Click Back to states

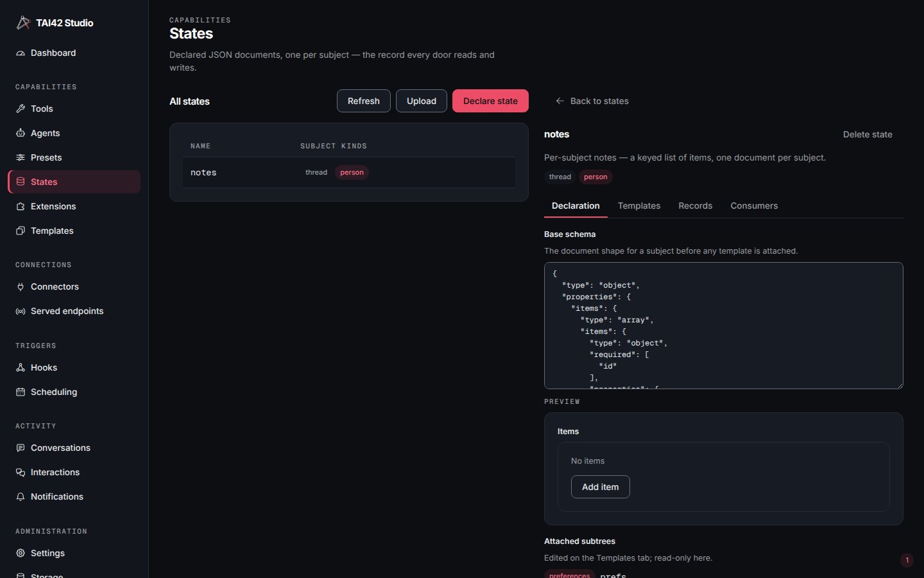(592, 101)
